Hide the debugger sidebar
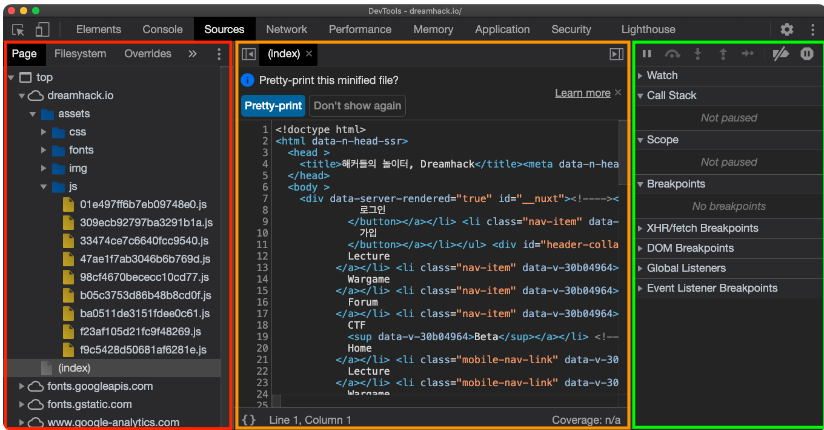The image size is (824, 430). point(616,54)
